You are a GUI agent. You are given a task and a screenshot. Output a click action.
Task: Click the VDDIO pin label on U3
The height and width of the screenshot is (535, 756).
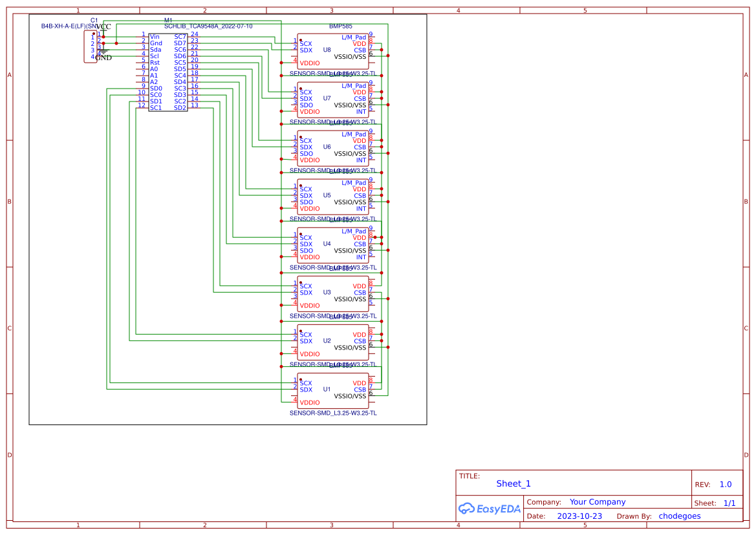tap(309, 306)
